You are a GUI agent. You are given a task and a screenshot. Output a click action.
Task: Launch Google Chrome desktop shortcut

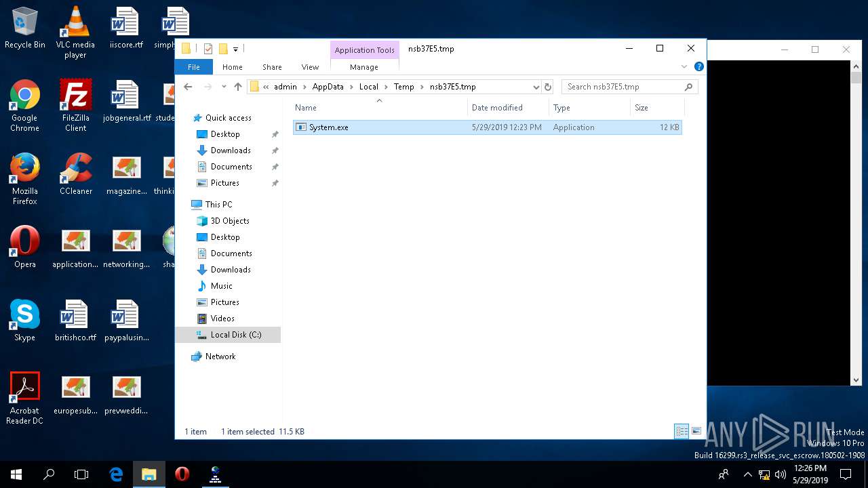tap(25, 106)
